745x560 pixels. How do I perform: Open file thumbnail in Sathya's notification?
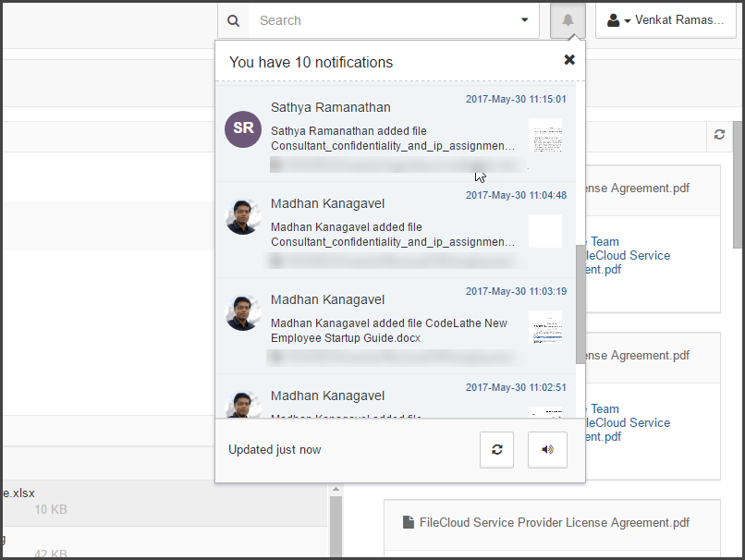pyautogui.click(x=545, y=135)
